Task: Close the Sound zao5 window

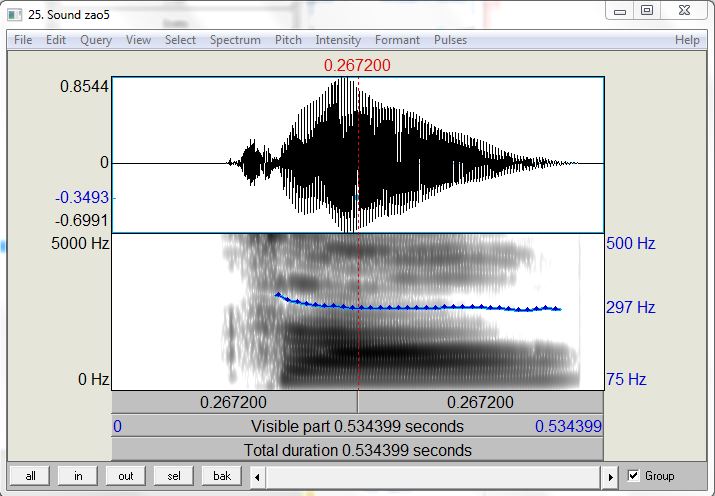Action: [684, 11]
